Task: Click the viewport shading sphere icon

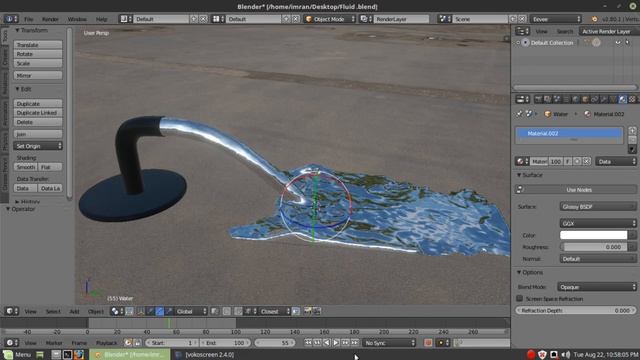Action: [116, 311]
